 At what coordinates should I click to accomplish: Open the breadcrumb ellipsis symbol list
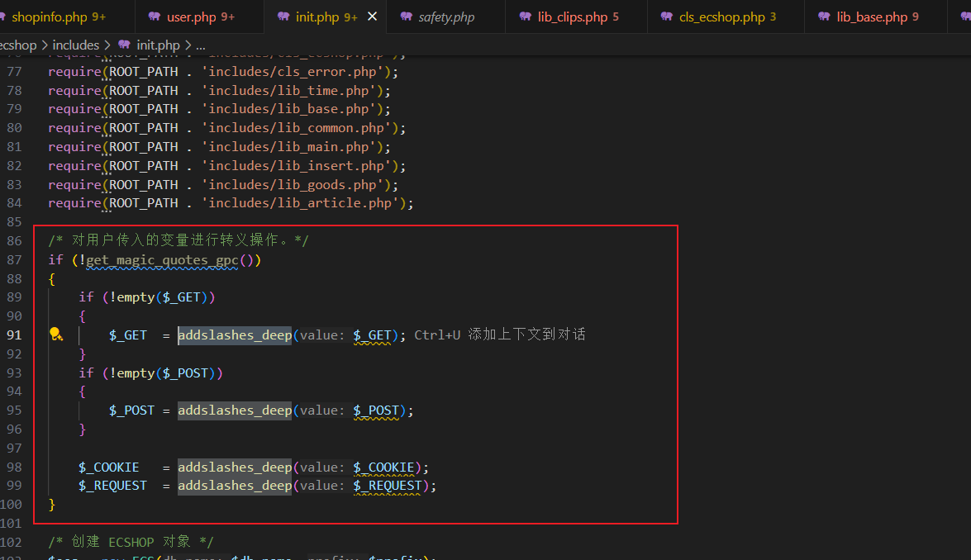[200, 45]
